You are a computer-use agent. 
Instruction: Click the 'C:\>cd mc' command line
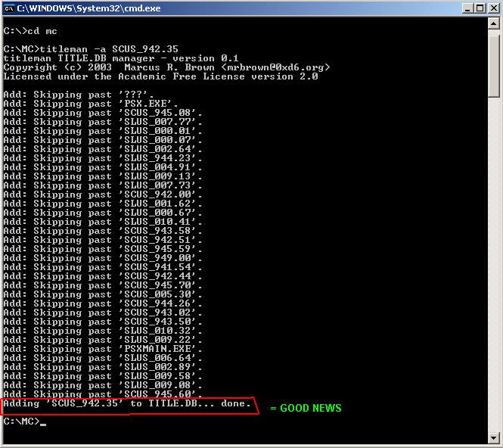pyautogui.click(x=30, y=31)
